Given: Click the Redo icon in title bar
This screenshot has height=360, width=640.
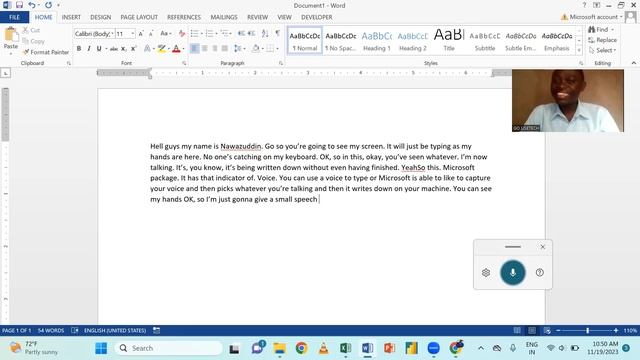Looking at the screenshot, I should click(x=48, y=5).
